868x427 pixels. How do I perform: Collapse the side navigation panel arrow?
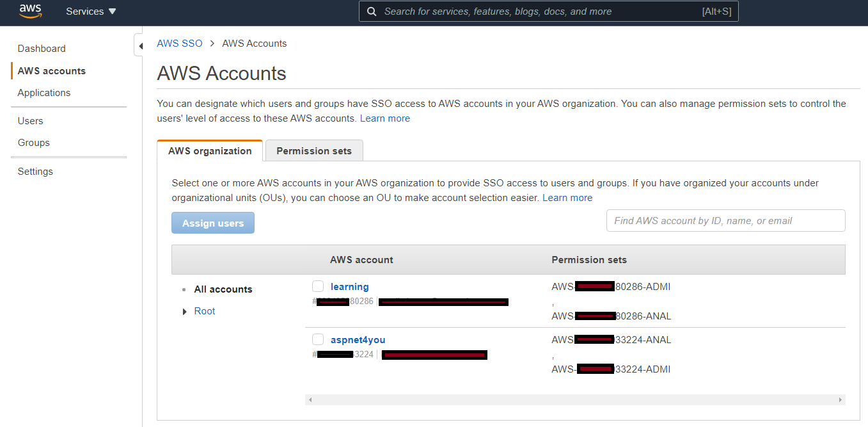click(139, 46)
